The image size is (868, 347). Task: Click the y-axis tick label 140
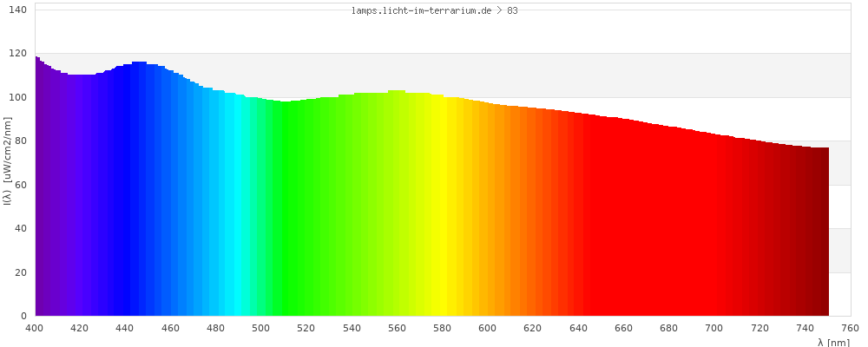click(x=19, y=10)
